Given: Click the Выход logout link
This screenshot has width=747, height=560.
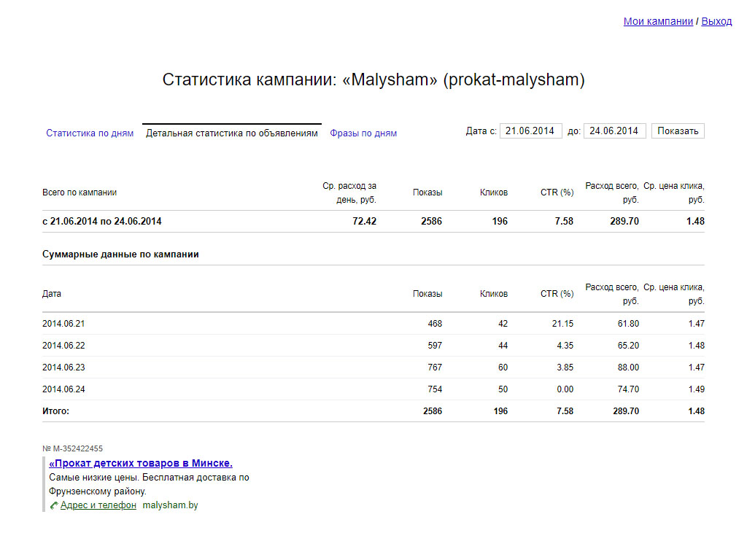Looking at the screenshot, I should coord(716,21).
